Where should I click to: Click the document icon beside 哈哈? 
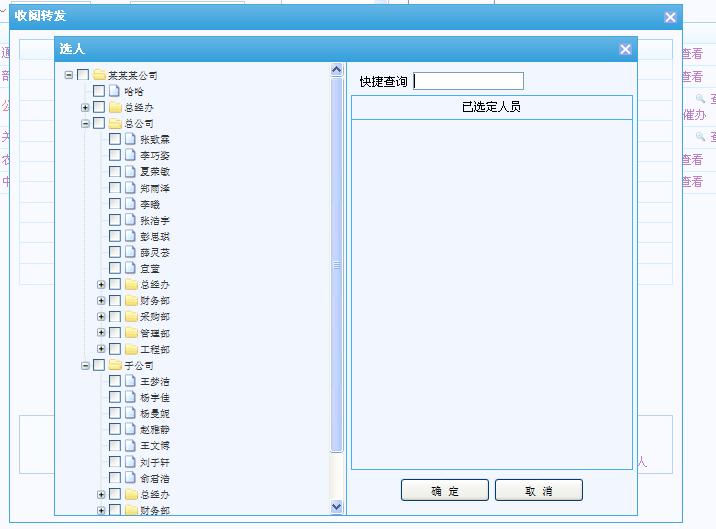pyautogui.click(x=115, y=91)
